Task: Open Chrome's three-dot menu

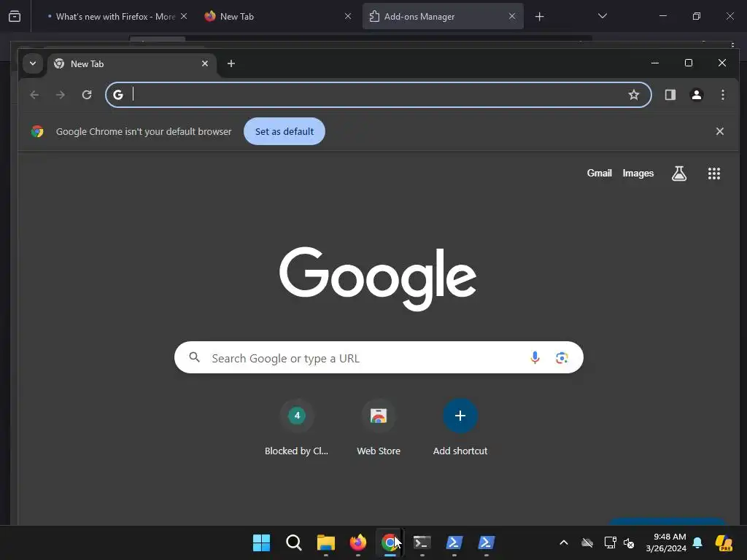Action: coord(723,95)
